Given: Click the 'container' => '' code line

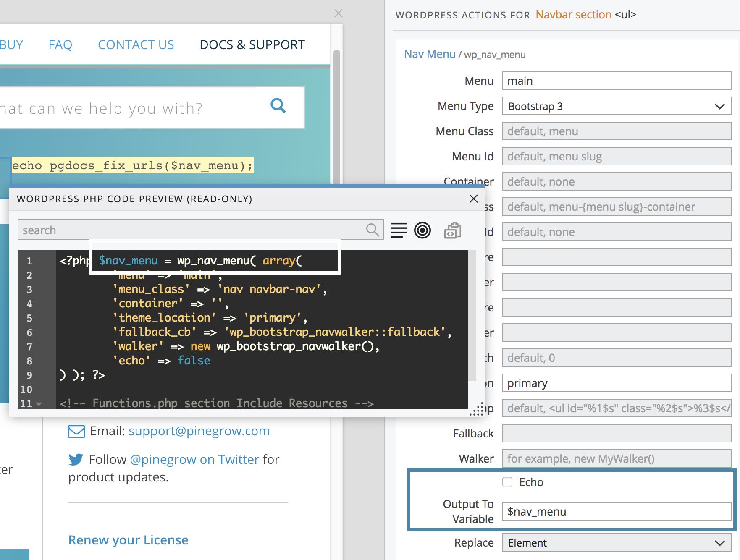Looking at the screenshot, I should pyautogui.click(x=171, y=304).
